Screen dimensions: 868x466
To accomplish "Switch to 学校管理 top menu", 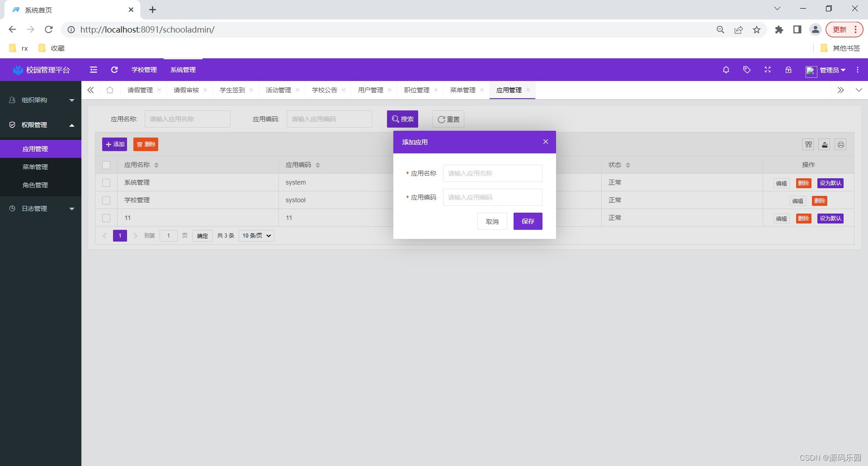I will pyautogui.click(x=144, y=70).
